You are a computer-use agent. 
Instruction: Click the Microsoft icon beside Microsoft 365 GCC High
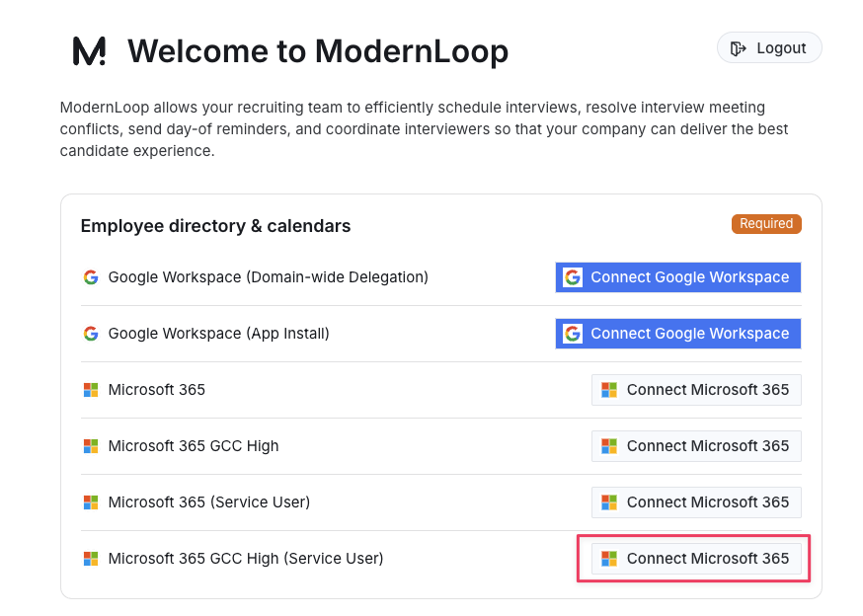click(91, 446)
